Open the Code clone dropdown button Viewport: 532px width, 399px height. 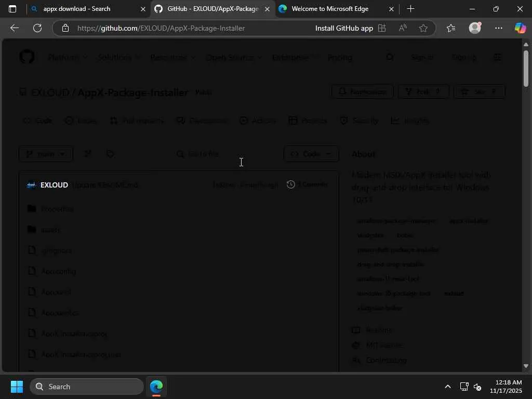[x=311, y=154]
